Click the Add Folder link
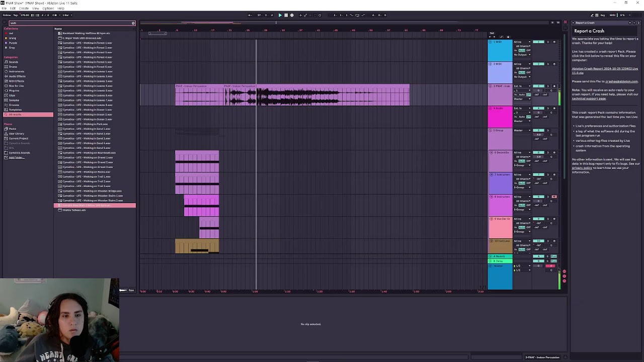This screenshot has height=362, width=644. [x=16, y=157]
